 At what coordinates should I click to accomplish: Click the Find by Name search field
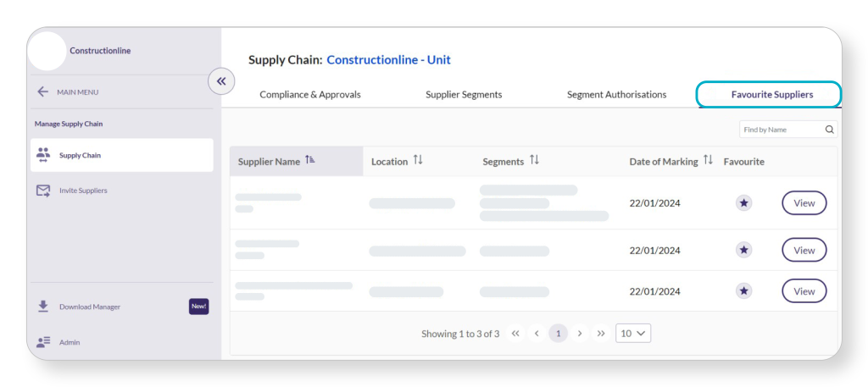pos(780,130)
